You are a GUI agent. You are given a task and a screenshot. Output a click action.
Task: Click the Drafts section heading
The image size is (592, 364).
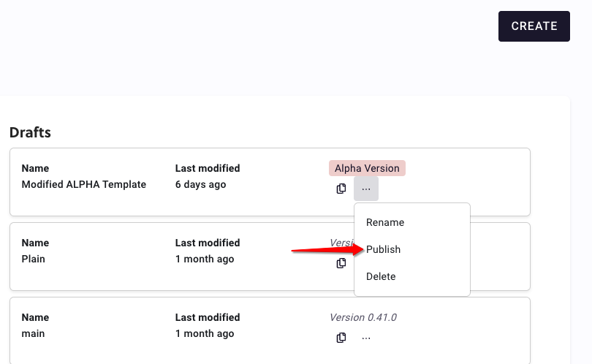30,132
